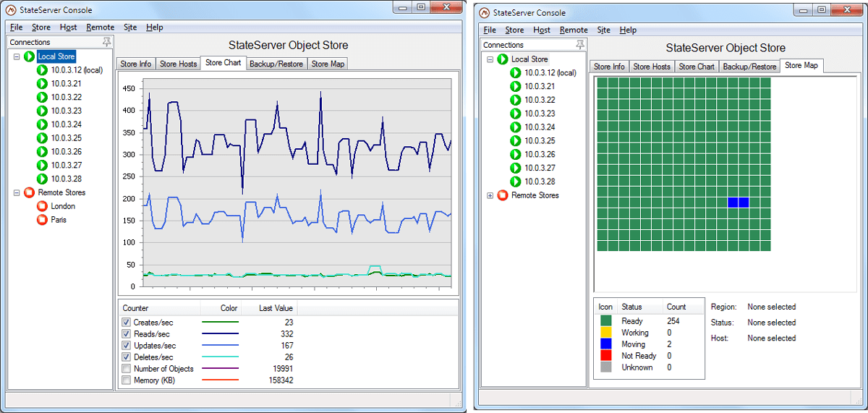Screen dimensions: 868x413
Task: Click green icon beside 10.0.3.12 (local) in right window
Action: [x=516, y=73]
